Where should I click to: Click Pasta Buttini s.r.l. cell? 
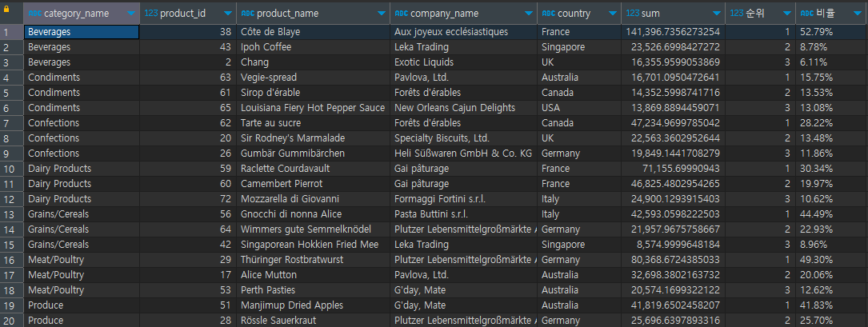pos(463,214)
